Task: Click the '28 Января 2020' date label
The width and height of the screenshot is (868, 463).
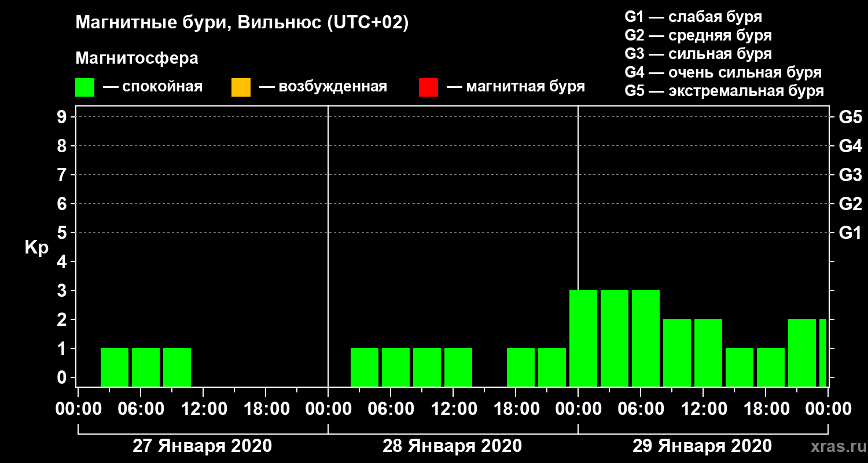Action: pyautogui.click(x=452, y=446)
